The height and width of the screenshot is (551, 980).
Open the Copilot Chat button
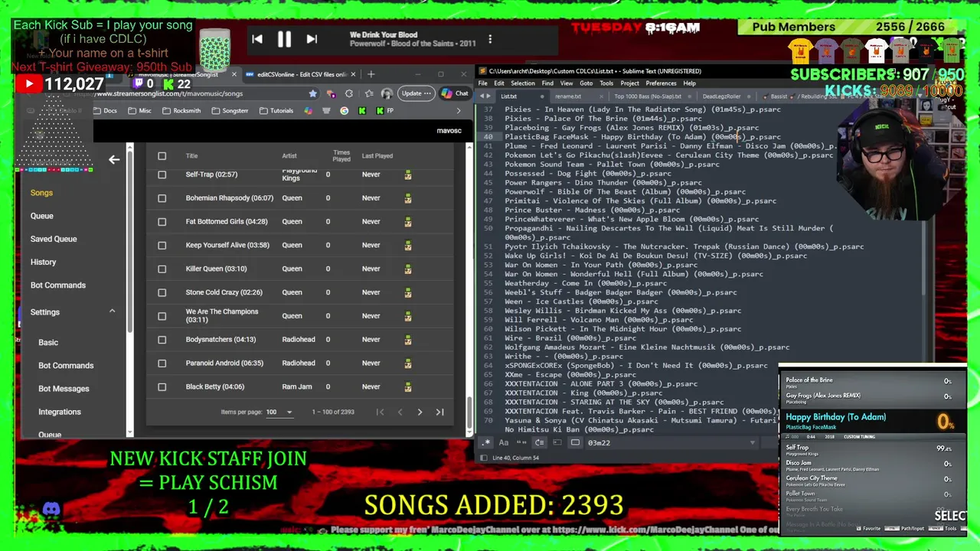456,93
